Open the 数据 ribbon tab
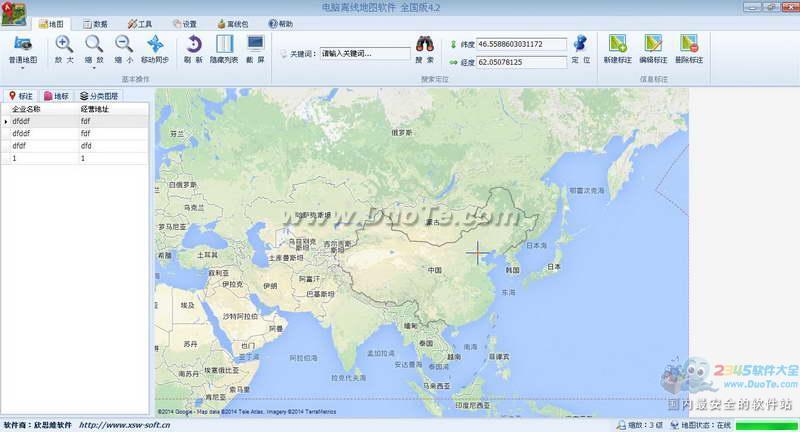Viewport: 800px width, 432px height. (95, 23)
